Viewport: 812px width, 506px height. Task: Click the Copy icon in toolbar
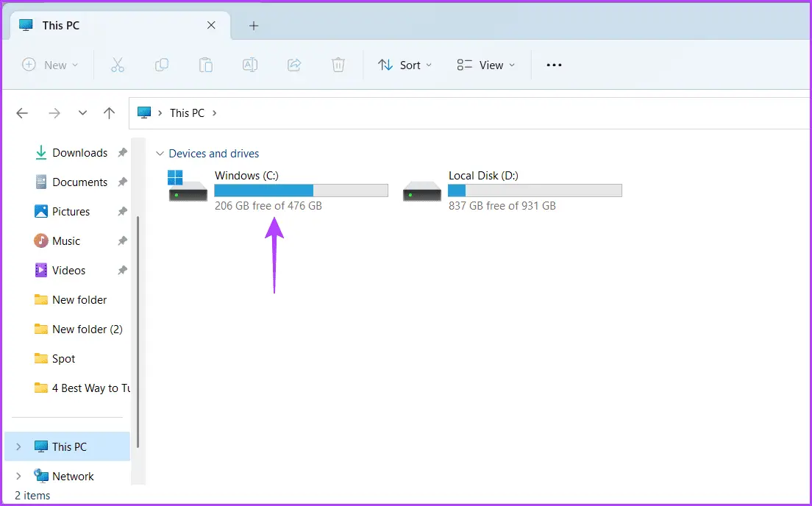(x=162, y=65)
